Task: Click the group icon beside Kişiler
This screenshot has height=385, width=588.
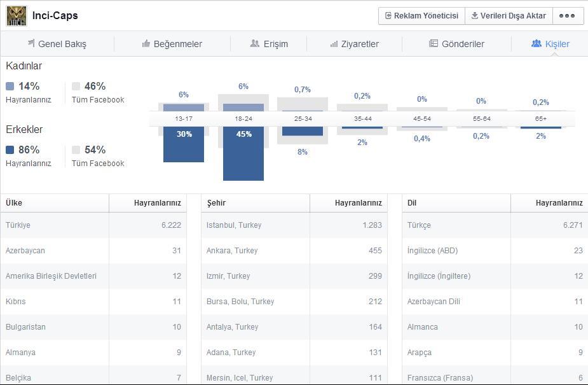Action: (537, 43)
